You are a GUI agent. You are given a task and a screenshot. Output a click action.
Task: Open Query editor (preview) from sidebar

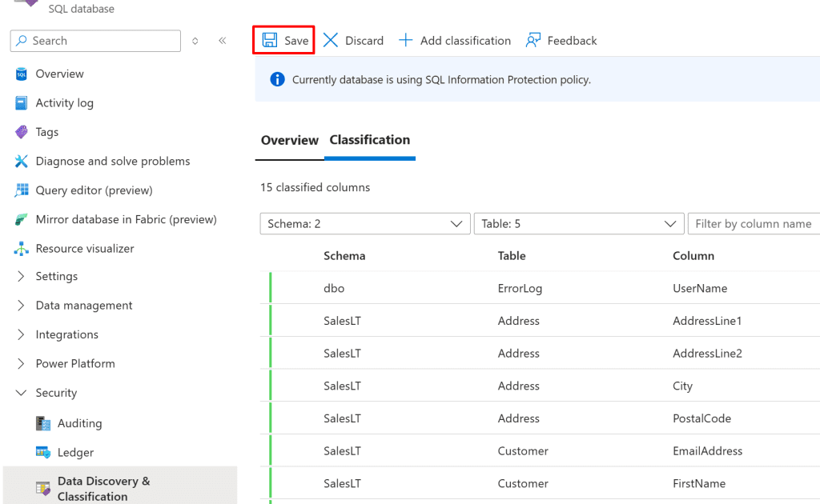[94, 190]
